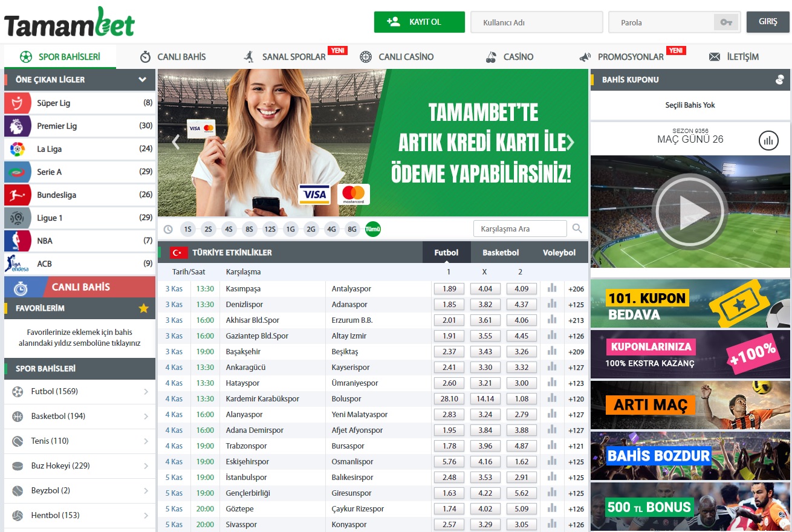This screenshot has width=792, height=532.
Task: Expand the Beyzbol (2) category
Action: pos(80,491)
